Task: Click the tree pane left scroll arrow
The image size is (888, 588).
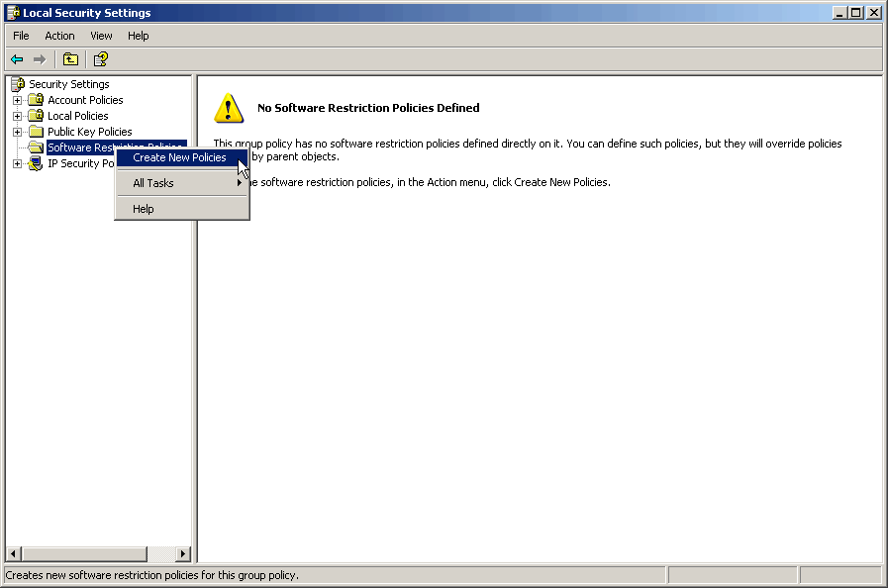Action: point(14,553)
